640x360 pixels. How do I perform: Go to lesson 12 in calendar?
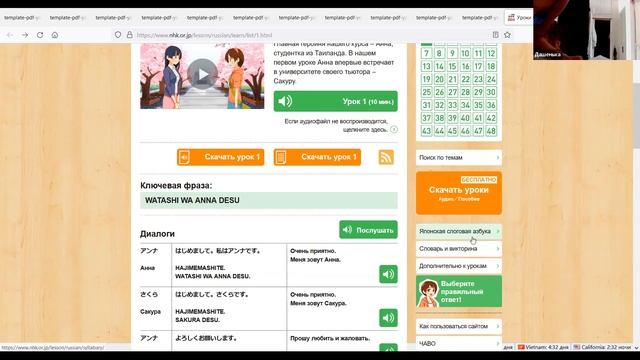491,53
